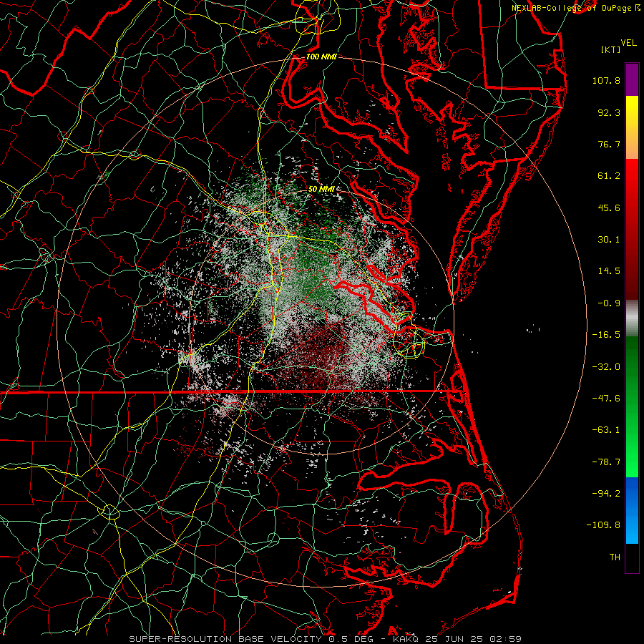Screen dimensions: 644x644
Task: Select the -94.2 scale value
Action: click(x=606, y=494)
